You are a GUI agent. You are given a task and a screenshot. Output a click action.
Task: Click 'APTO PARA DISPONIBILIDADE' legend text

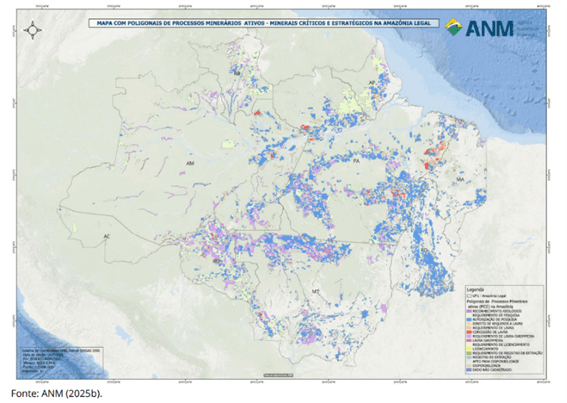[496, 361]
